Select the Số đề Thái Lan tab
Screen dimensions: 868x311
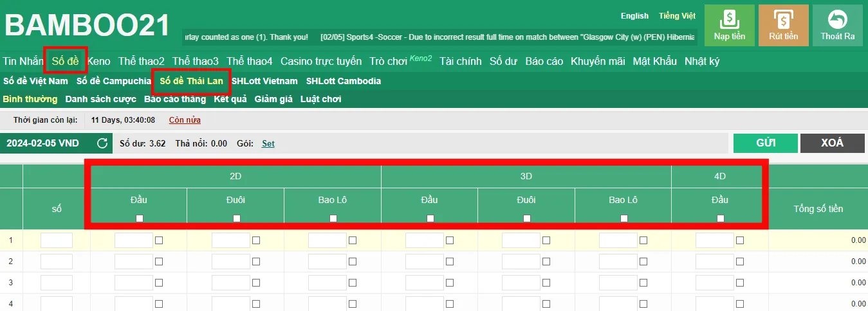click(191, 81)
